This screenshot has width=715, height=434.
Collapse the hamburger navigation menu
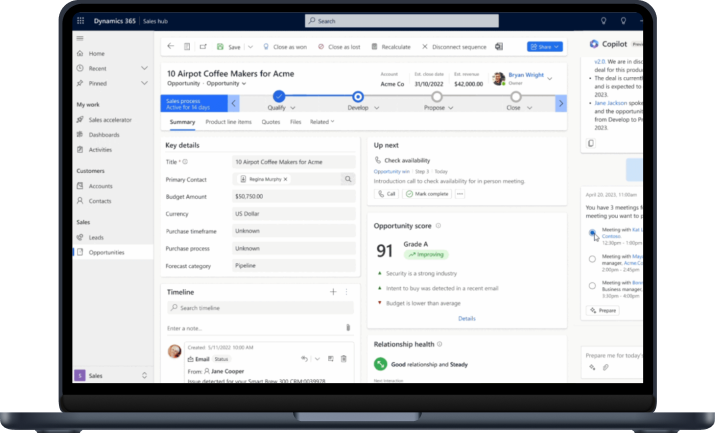click(x=80, y=38)
